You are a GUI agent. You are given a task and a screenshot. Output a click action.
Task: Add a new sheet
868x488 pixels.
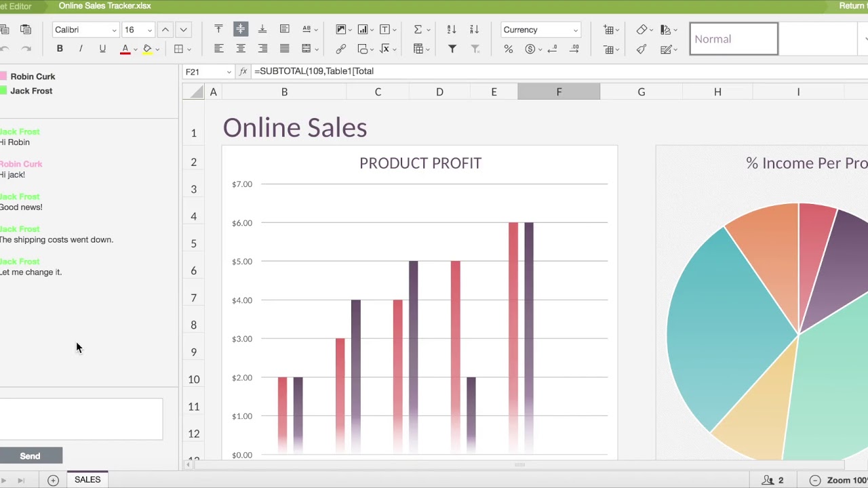[53, 480]
